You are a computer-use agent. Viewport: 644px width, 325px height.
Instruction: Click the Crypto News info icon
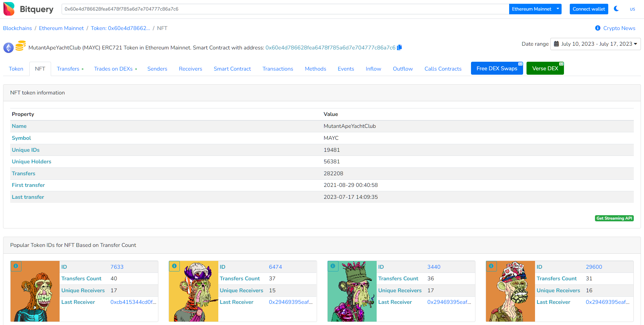598,28
